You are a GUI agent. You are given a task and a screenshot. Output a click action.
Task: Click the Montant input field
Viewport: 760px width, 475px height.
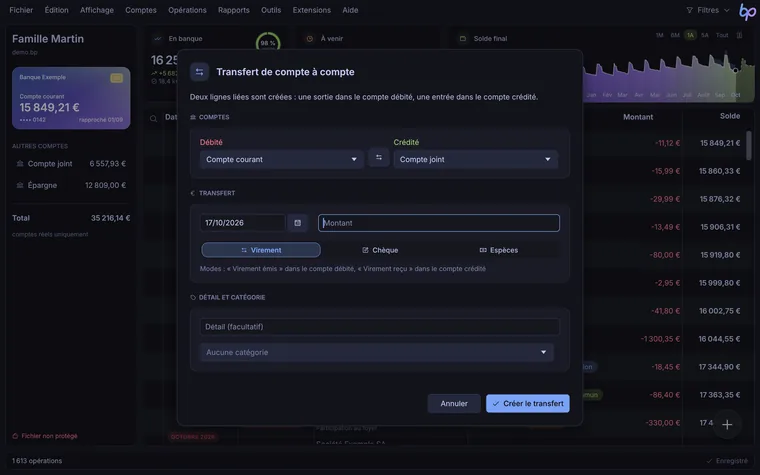pos(439,223)
